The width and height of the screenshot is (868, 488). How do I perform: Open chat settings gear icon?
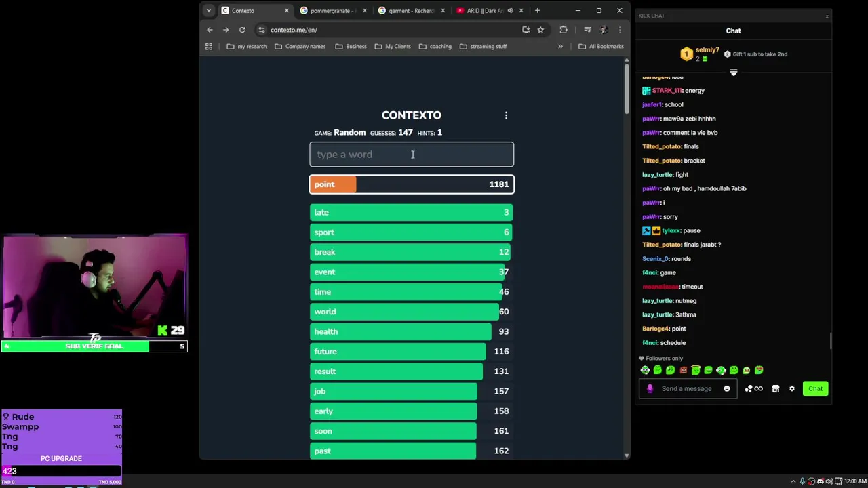[x=791, y=388]
